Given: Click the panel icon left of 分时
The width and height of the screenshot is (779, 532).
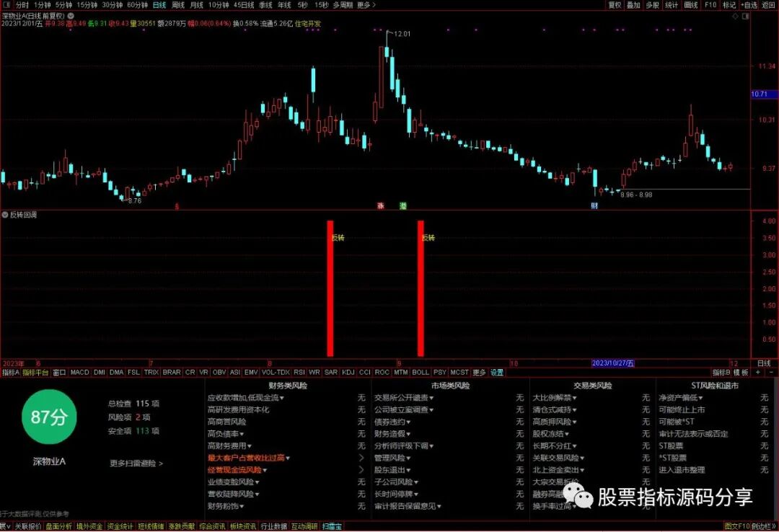Looking at the screenshot, I should (6, 4).
